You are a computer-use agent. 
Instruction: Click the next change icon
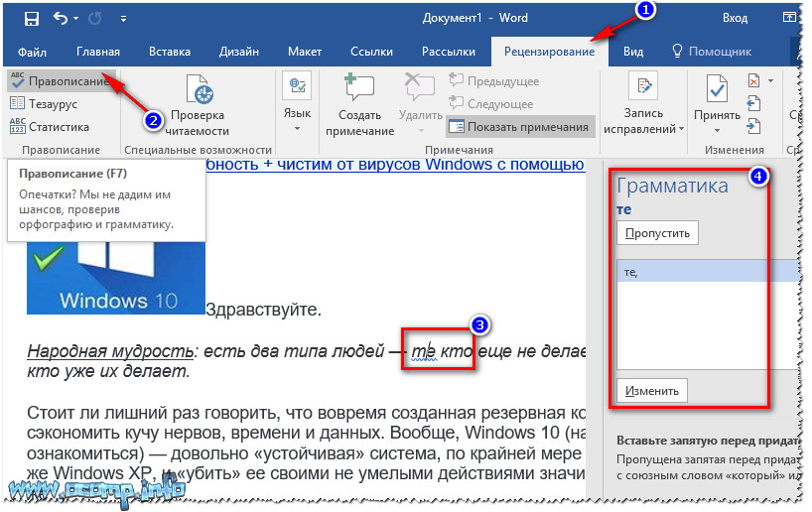click(x=753, y=126)
